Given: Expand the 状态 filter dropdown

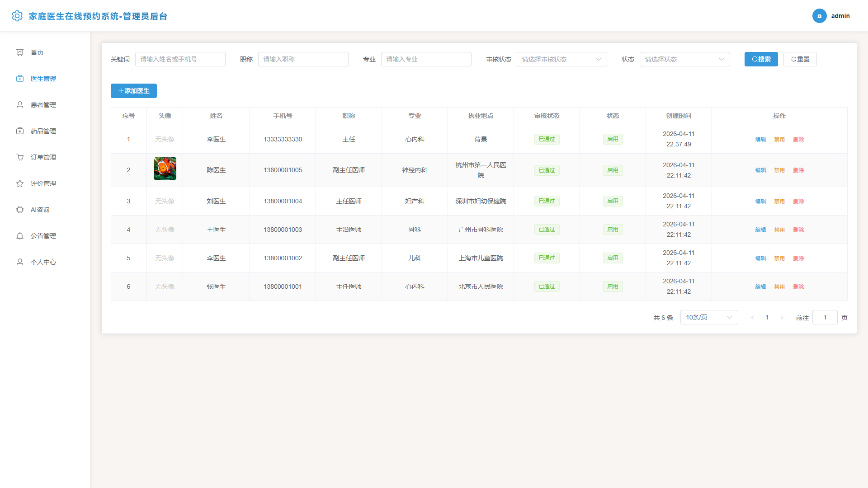Looking at the screenshot, I should point(684,59).
